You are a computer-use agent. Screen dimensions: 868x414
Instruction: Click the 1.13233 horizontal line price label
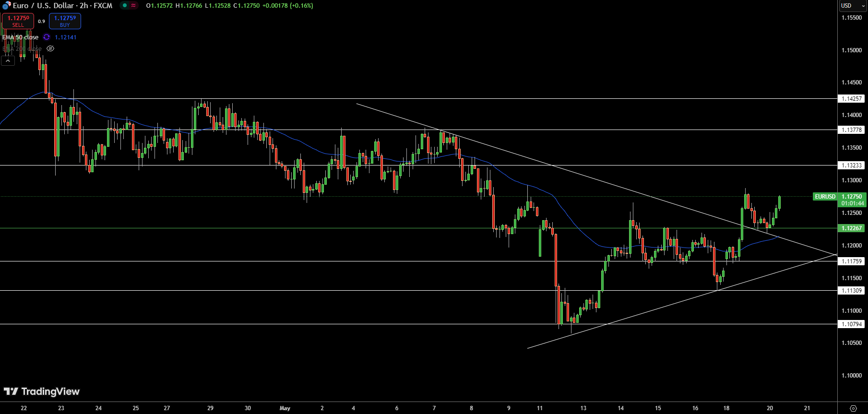[x=852, y=166]
